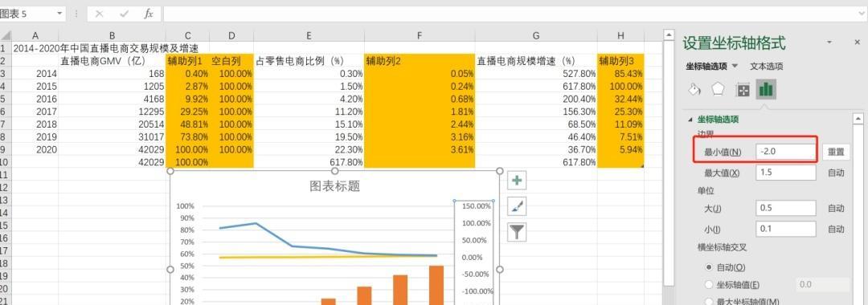Click the secondary axis label 150.00%
The width and height of the screenshot is (868, 305).
coord(476,206)
